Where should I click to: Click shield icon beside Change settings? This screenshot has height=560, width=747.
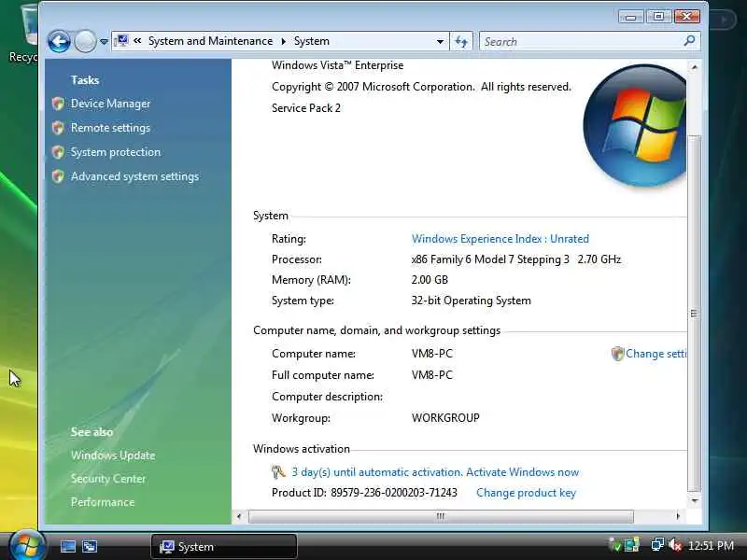tap(617, 354)
